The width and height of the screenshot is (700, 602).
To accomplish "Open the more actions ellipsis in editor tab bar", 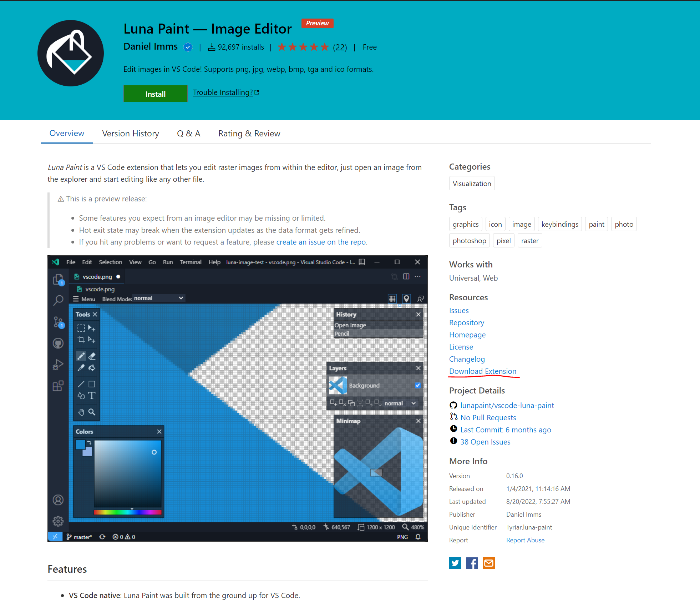I will 417,276.
